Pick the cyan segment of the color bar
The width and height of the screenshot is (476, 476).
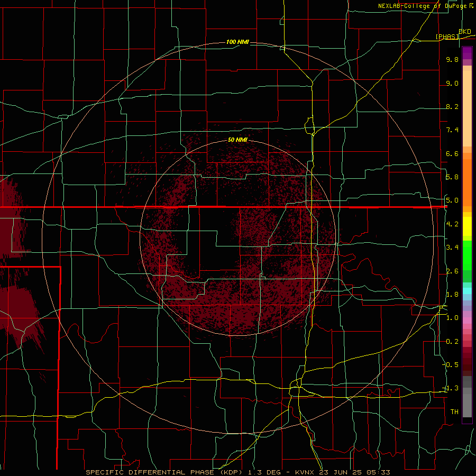[x=467, y=291]
